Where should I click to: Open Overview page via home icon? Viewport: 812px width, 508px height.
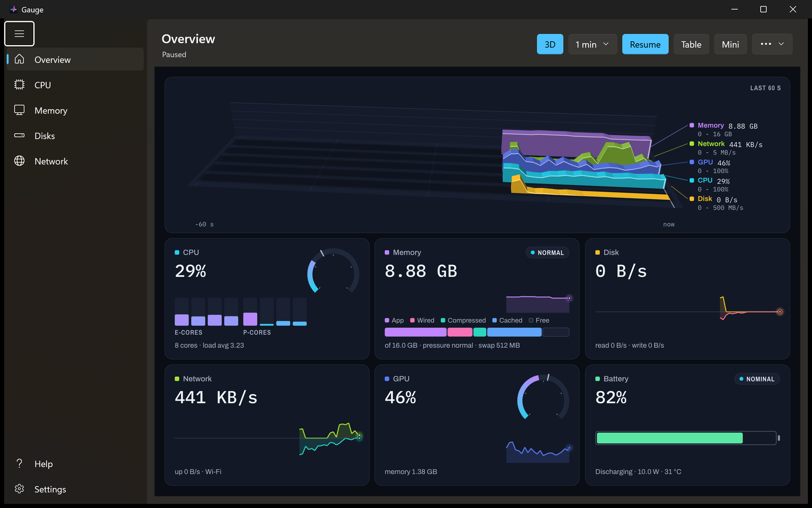[19, 59]
